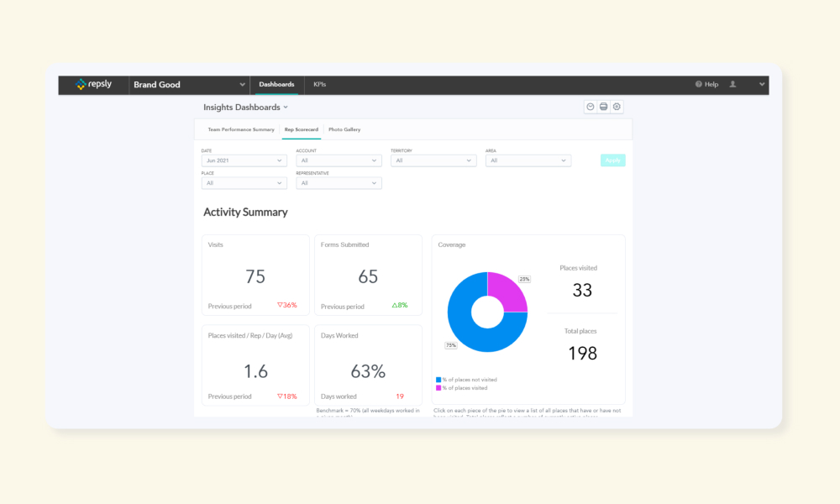Expand the account menu chevron in top bar
Screen dimensions: 840x504
click(762, 84)
